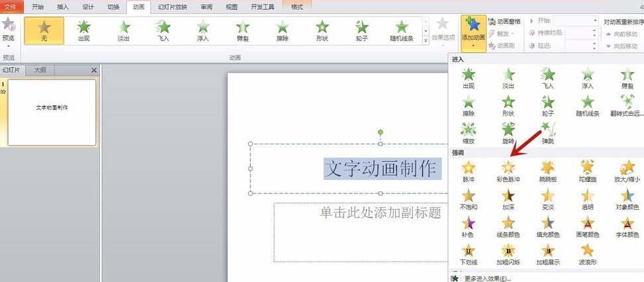Switch to the 插入 ribbon tab

(63, 7)
